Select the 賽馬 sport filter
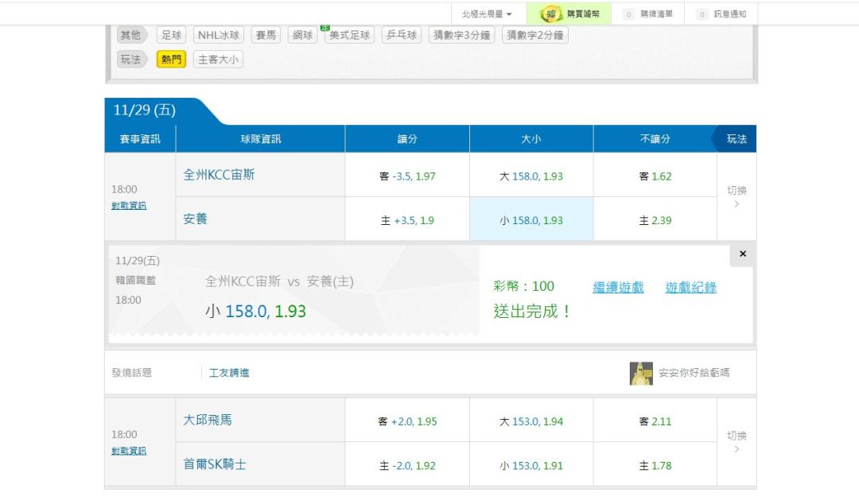This screenshot has height=504, width=859. [266, 35]
